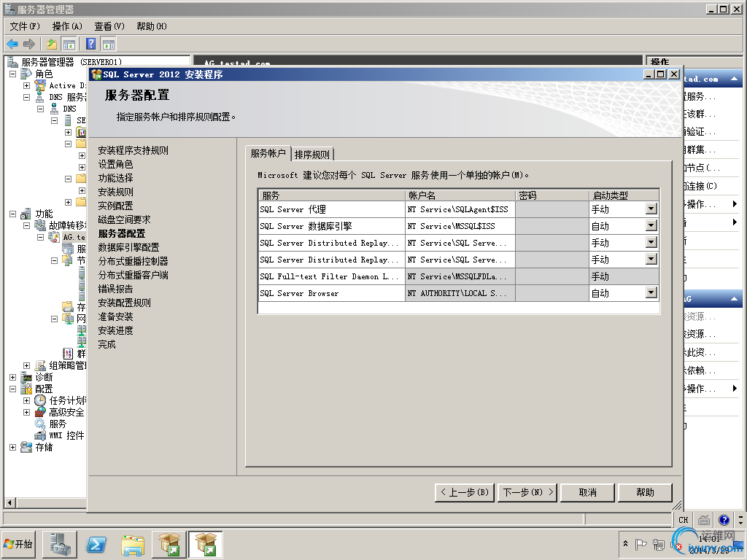Open startup type dropdown for SQL Server Database Engine

(x=651, y=225)
